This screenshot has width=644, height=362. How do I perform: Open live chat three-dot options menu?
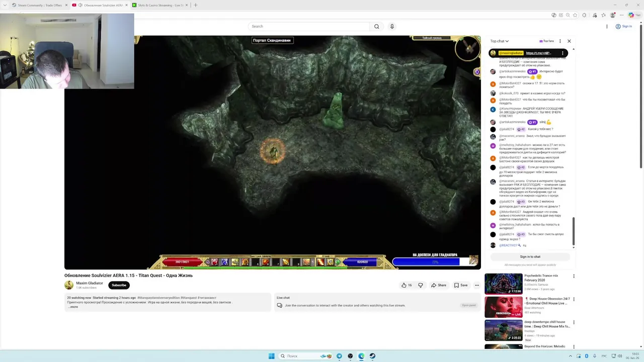(560, 41)
